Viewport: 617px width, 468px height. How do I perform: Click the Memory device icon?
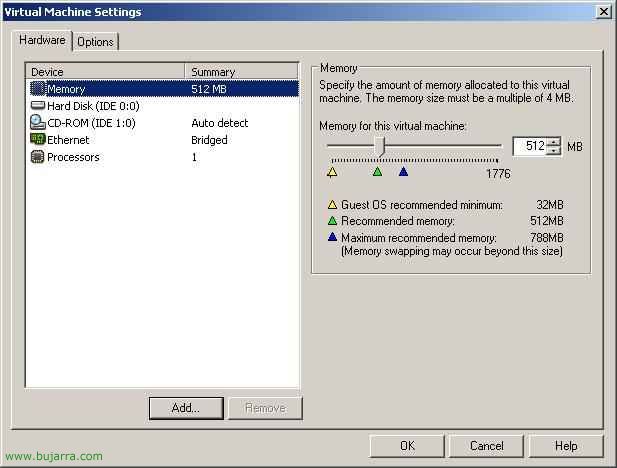38,89
